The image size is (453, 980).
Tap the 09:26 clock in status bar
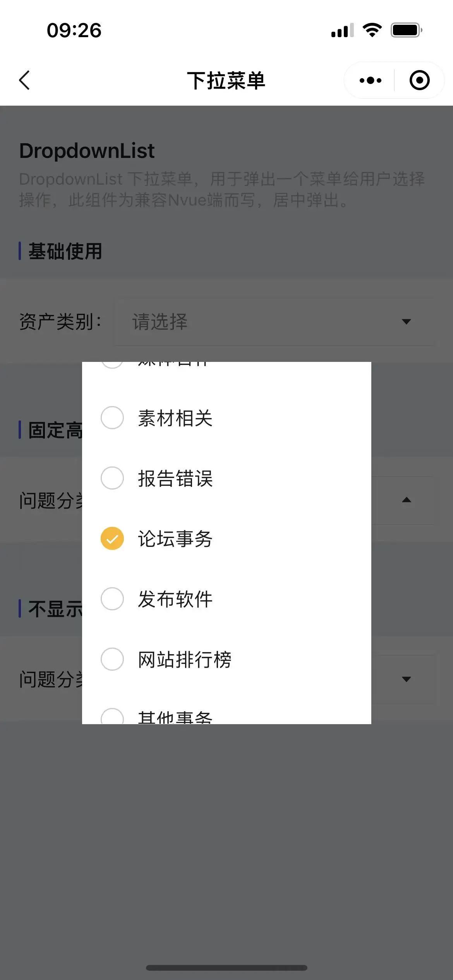point(74,30)
